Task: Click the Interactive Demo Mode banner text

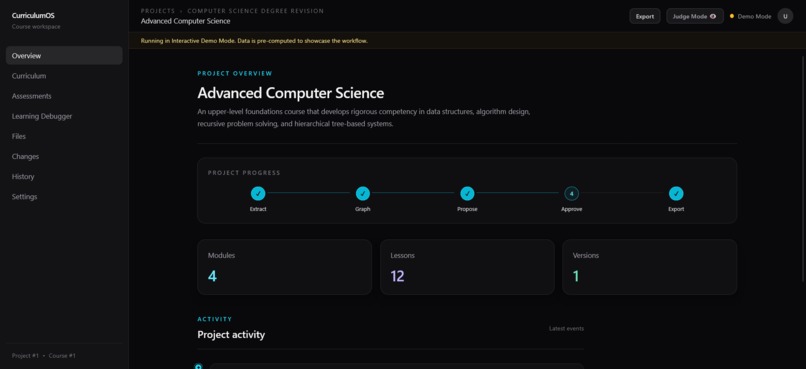Action: (x=254, y=41)
